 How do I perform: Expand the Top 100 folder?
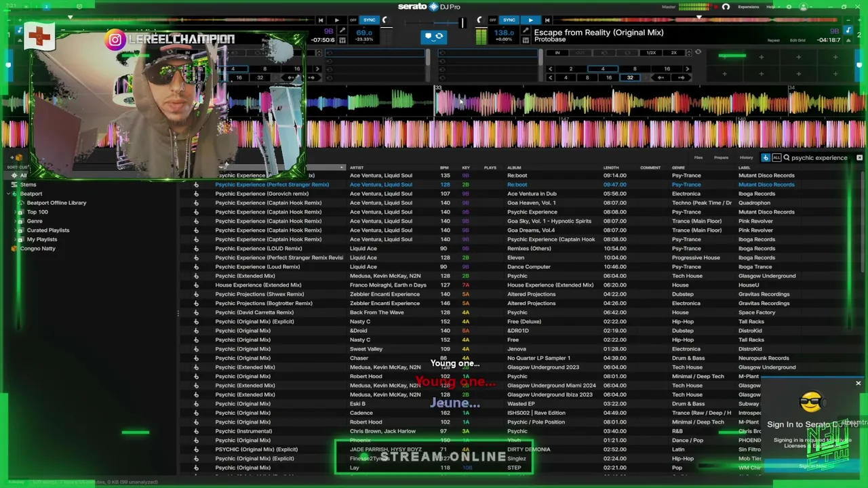[15, 212]
